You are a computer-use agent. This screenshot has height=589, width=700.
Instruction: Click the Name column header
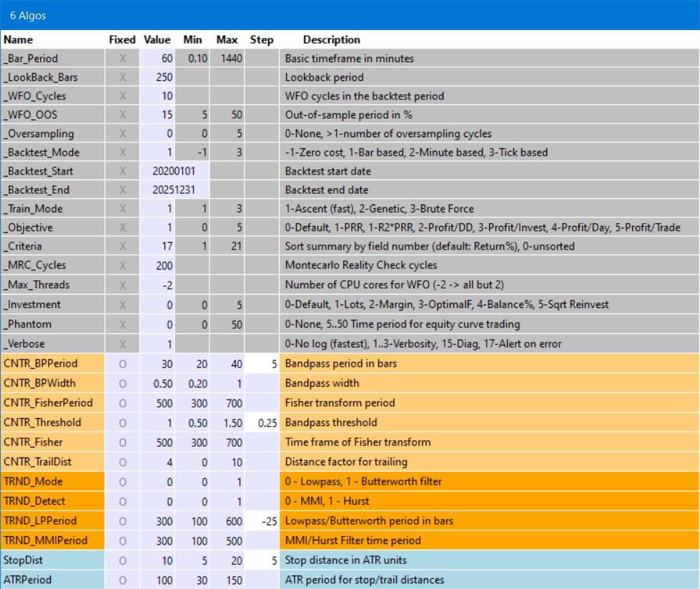click(19, 40)
